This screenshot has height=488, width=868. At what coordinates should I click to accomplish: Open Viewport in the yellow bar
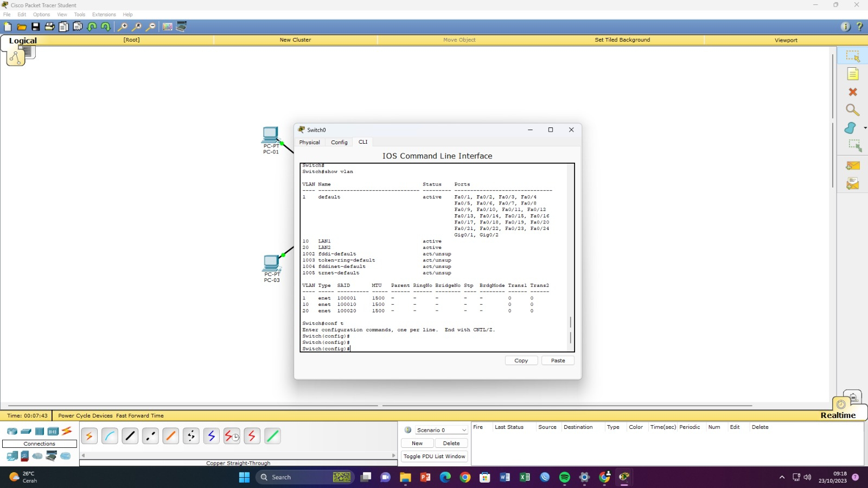[786, 40]
